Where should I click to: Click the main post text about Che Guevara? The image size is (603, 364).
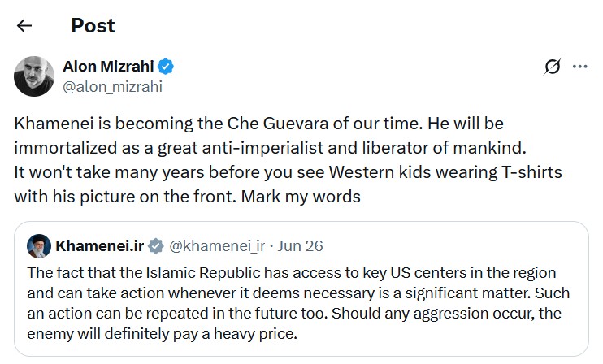pyautogui.click(x=288, y=160)
